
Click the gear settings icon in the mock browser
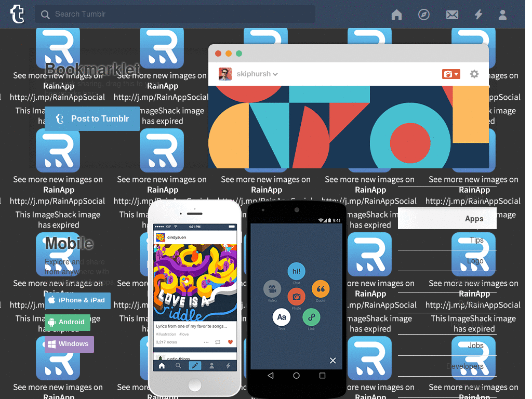coord(474,74)
